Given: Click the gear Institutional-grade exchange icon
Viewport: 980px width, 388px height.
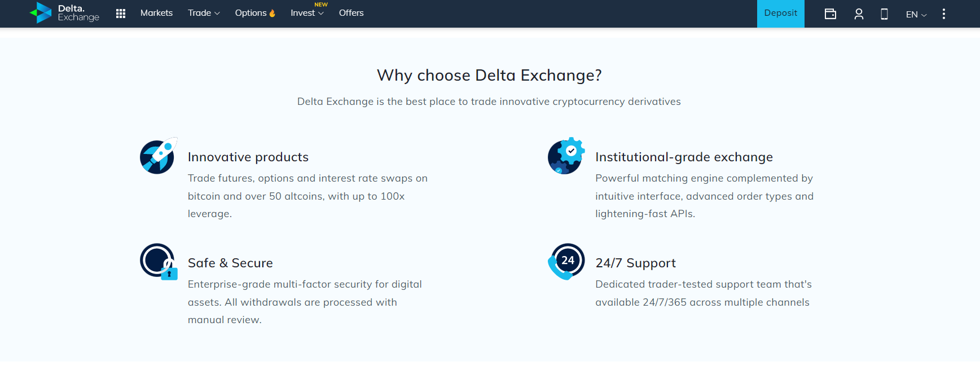Looking at the screenshot, I should click(x=566, y=156).
